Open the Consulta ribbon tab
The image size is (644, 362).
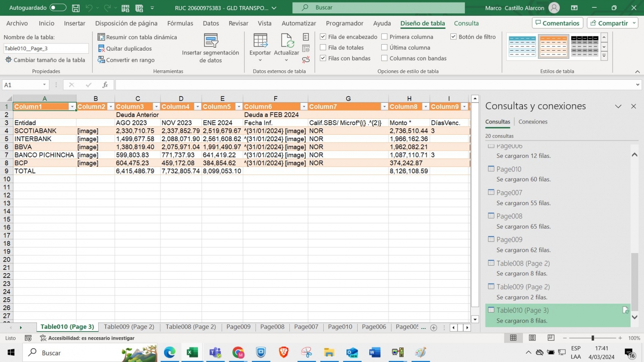point(466,23)
